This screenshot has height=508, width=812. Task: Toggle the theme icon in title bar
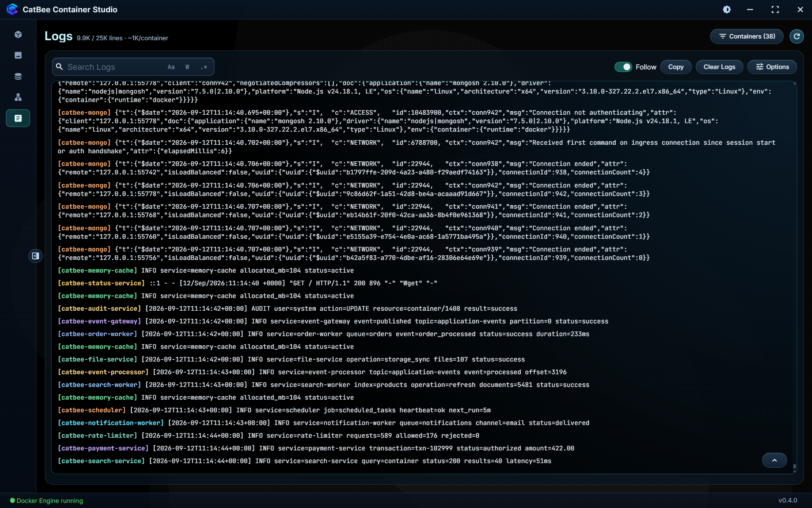click(727, 9)
